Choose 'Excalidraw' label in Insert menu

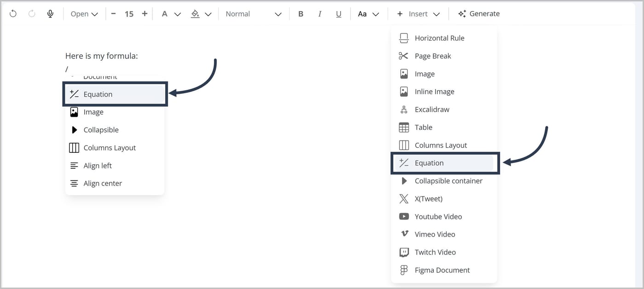[x=432, y=110]
